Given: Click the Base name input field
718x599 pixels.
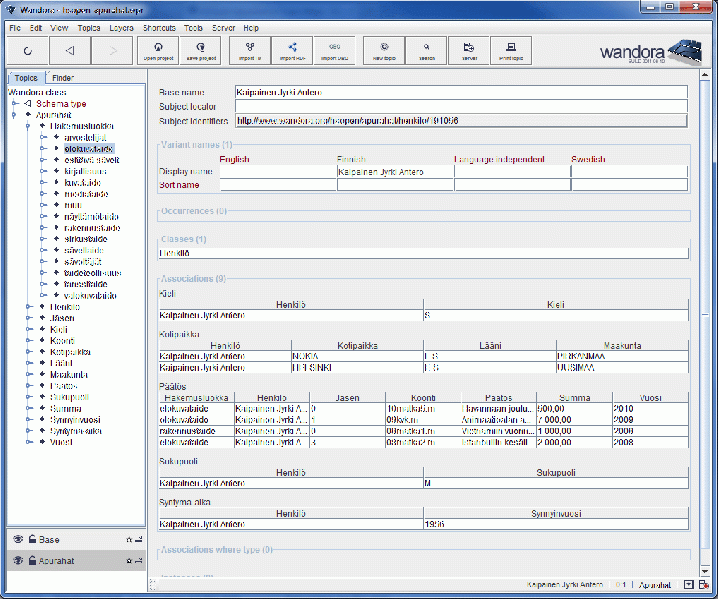Looking at the screenshot, I should pyautogui.click(x=461, y=92).
